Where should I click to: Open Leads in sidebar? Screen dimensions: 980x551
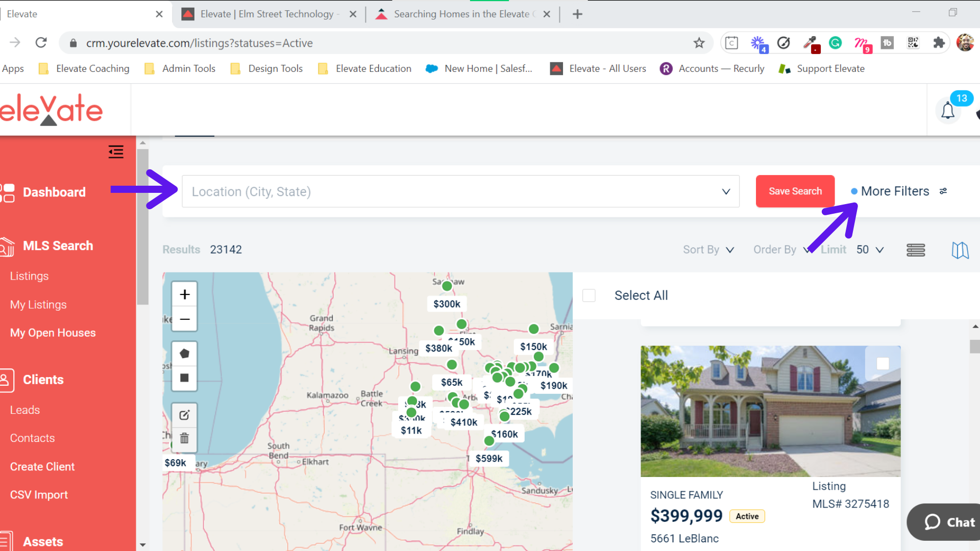point(25,410)
